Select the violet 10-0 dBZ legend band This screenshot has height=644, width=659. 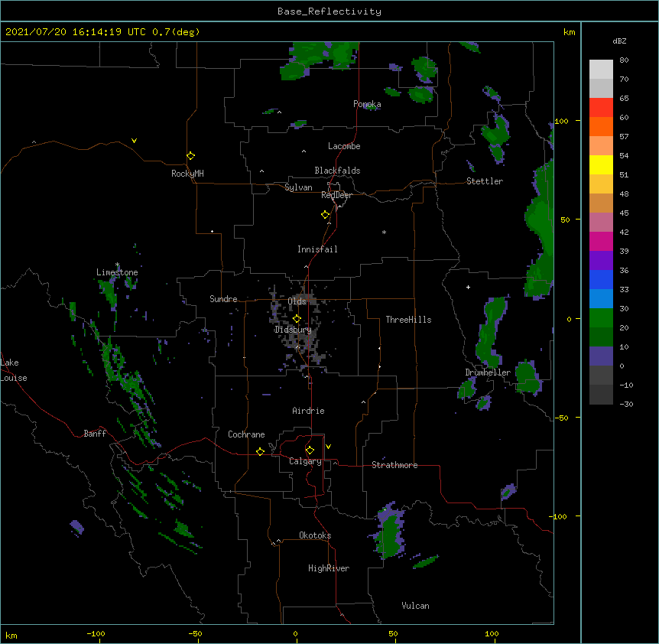(601, 356)
